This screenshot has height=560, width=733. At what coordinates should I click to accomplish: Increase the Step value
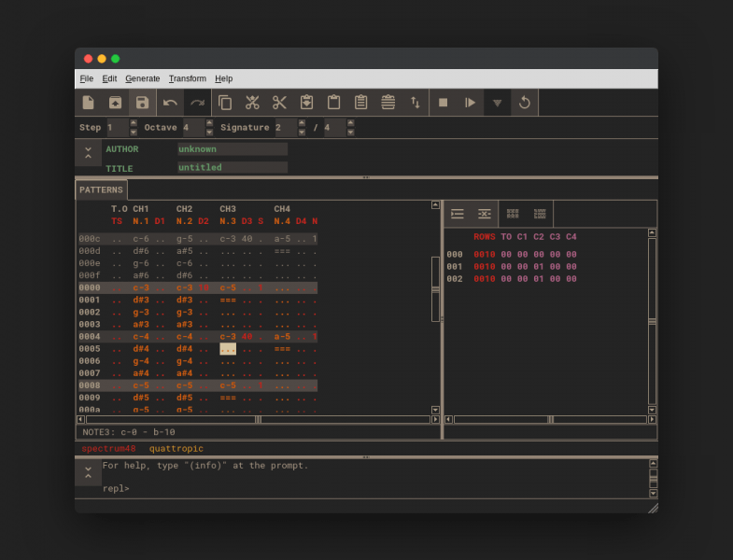tap(134, 123)
